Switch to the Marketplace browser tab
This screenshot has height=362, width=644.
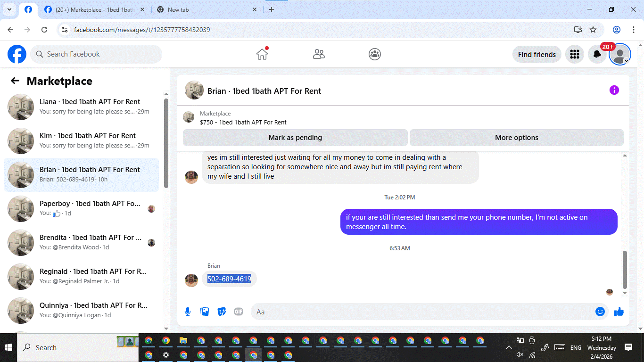click(x=95, y=9)
